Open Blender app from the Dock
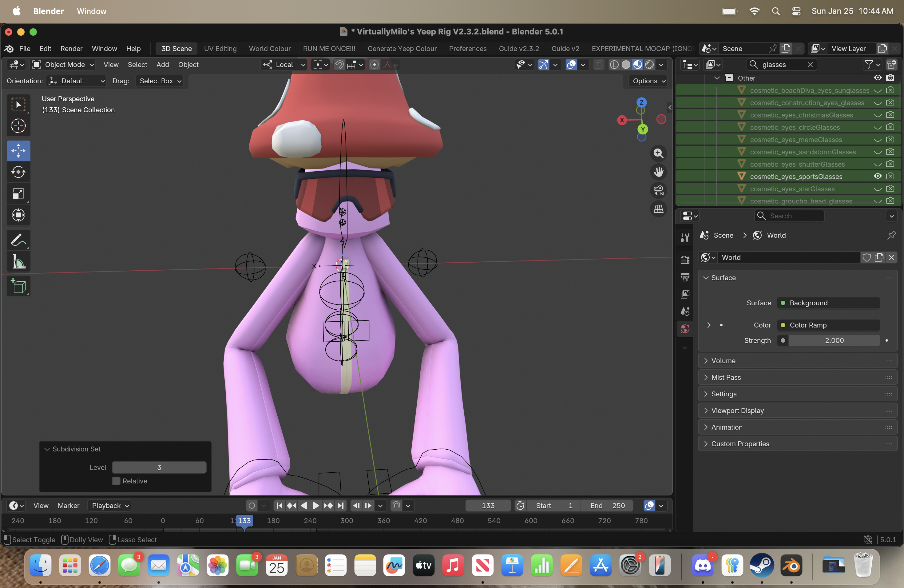The width and height of the screenshot is (904, 588). pyautogui.click(x=791, y=565)
